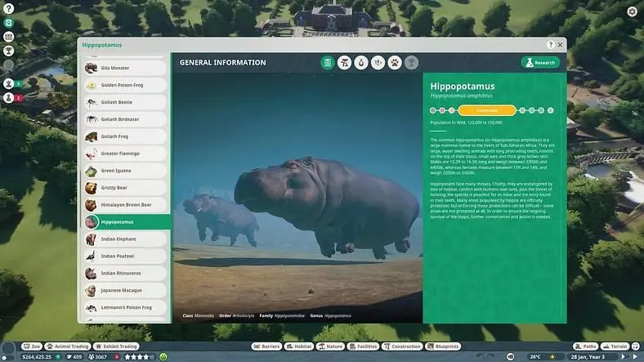Select the highlighted Hippopotamus entry
644x362 pixels.
pyautogui.click(x=127, y=221)
